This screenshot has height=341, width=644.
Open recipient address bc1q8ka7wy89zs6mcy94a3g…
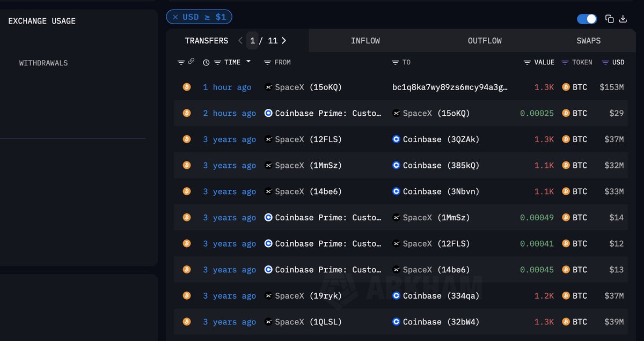click(450, 87)
